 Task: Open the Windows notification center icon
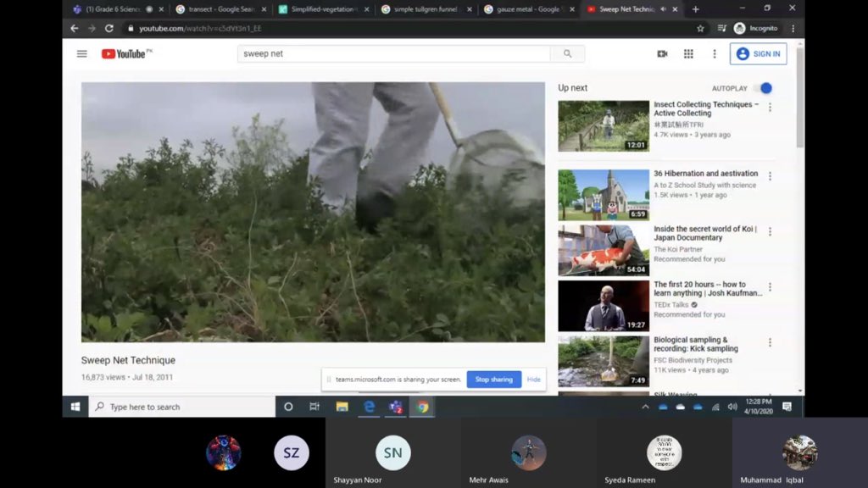pos(787,407)
